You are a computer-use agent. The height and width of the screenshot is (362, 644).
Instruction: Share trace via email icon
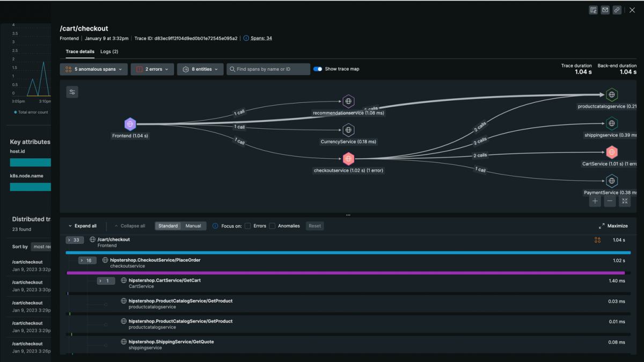(x=605, y=10)
